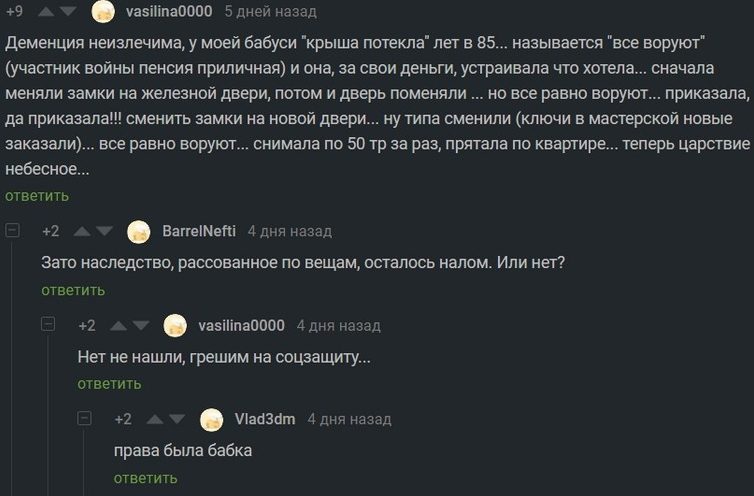Reply to Vlad3dm's comment
Viewport: 754px width, 496px height.
[x=145, y=478]
